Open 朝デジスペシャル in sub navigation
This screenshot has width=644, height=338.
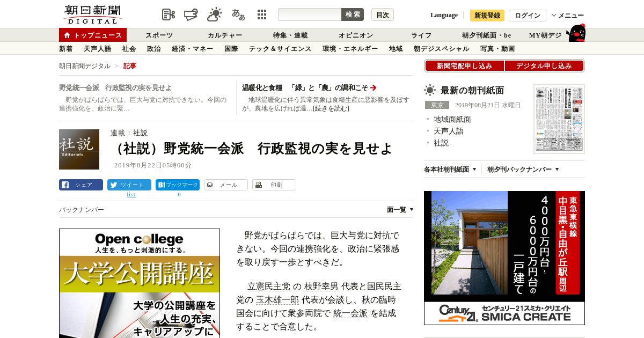pos(442,49)
